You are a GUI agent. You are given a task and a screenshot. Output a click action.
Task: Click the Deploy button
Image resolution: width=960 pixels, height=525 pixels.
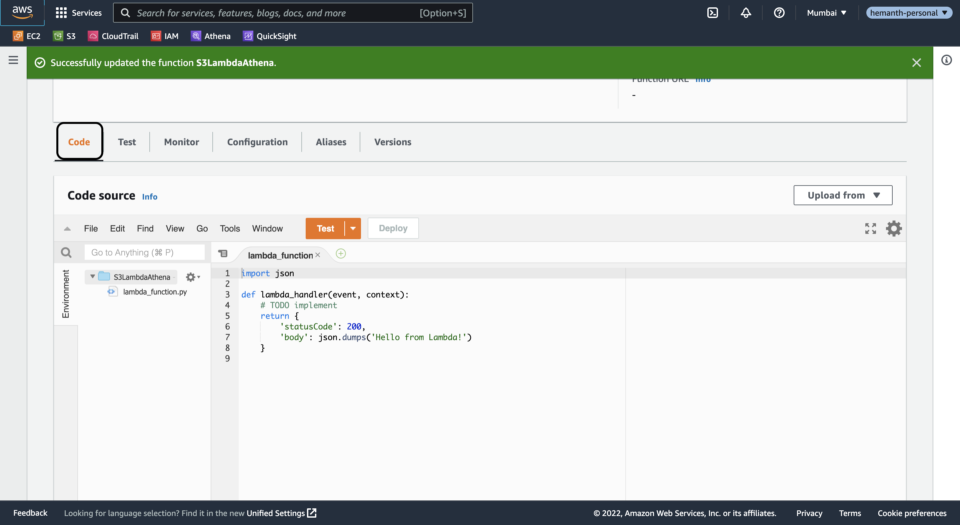pos(393,228)
